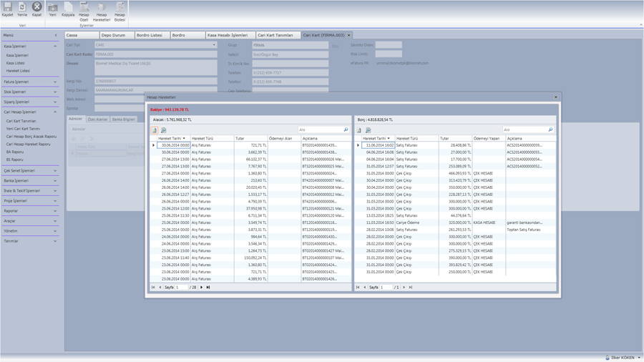Open Kasa Listesi from the sidebar

[x=16, y=63]
